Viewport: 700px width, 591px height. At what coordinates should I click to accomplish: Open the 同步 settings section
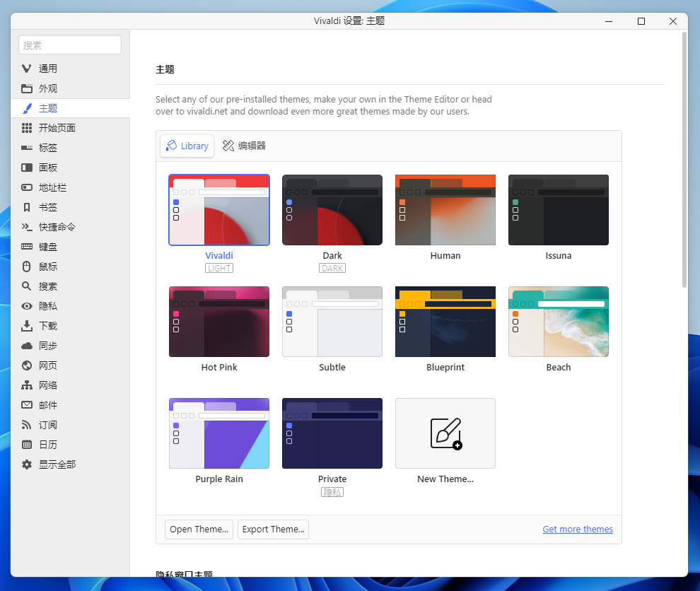[x=70, y=346]
